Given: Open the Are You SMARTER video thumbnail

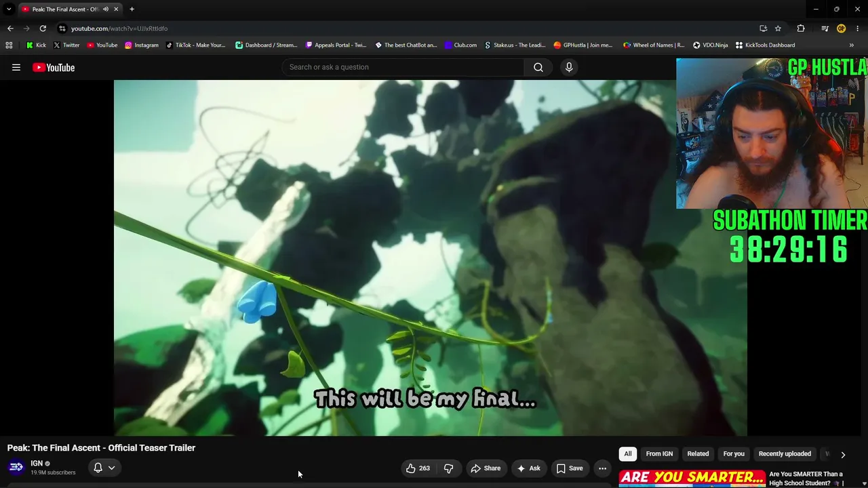Looking at the screenshot, I should 692,479.
